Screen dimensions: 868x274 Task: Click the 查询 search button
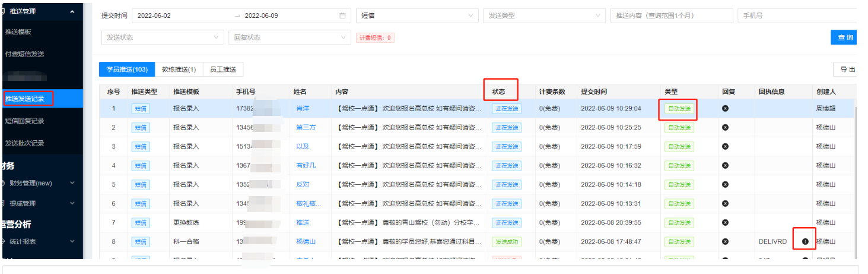coord(845,37)
